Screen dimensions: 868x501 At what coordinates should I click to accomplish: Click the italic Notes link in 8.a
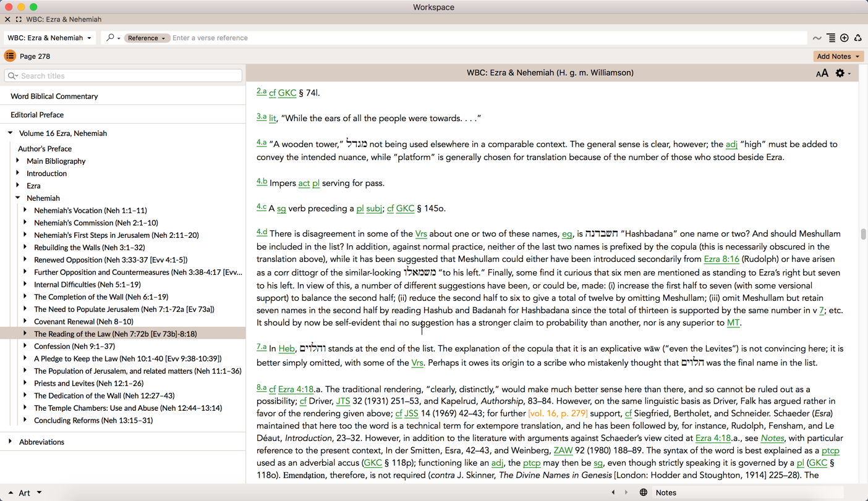point(772,439)
